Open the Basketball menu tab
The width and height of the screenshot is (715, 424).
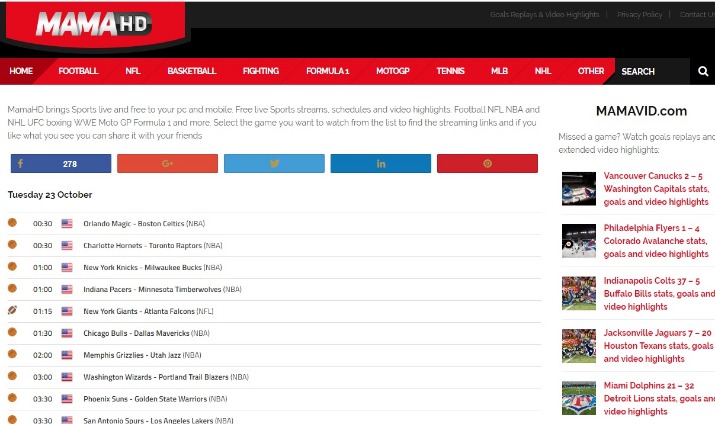pos(191,71)
